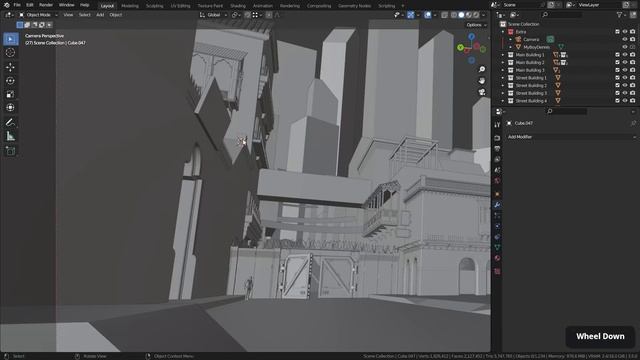Expand the Main Building 2 collection
This screenshot has height=360, width=640.
(x=503, y=62)
